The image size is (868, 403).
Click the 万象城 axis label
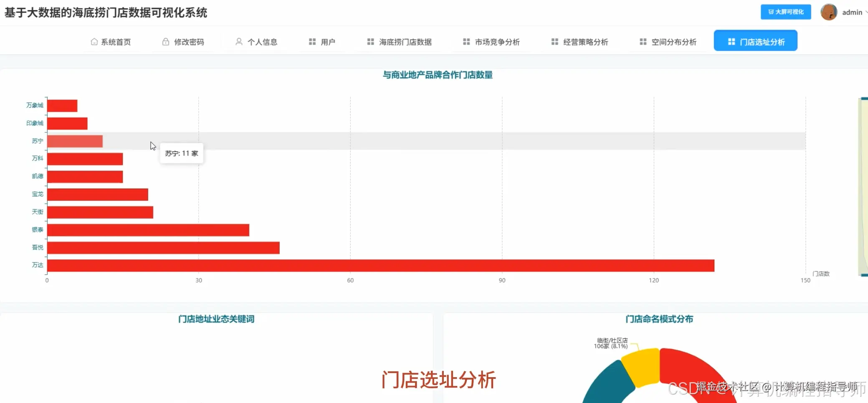35,105
